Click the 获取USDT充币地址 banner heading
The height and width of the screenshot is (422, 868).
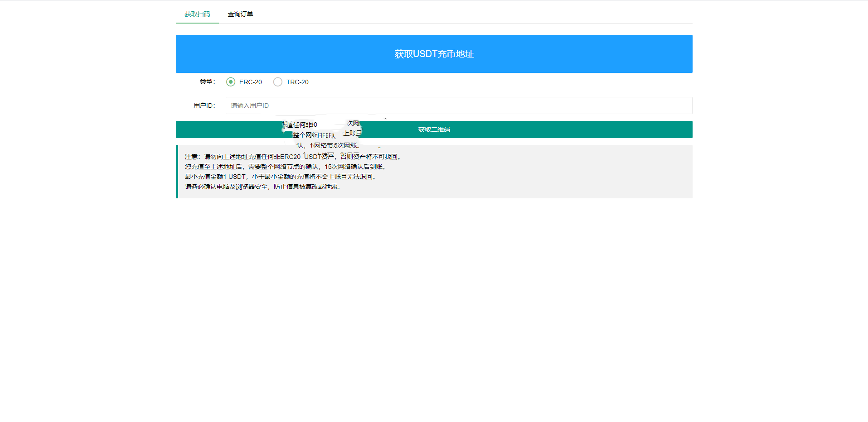434,54
